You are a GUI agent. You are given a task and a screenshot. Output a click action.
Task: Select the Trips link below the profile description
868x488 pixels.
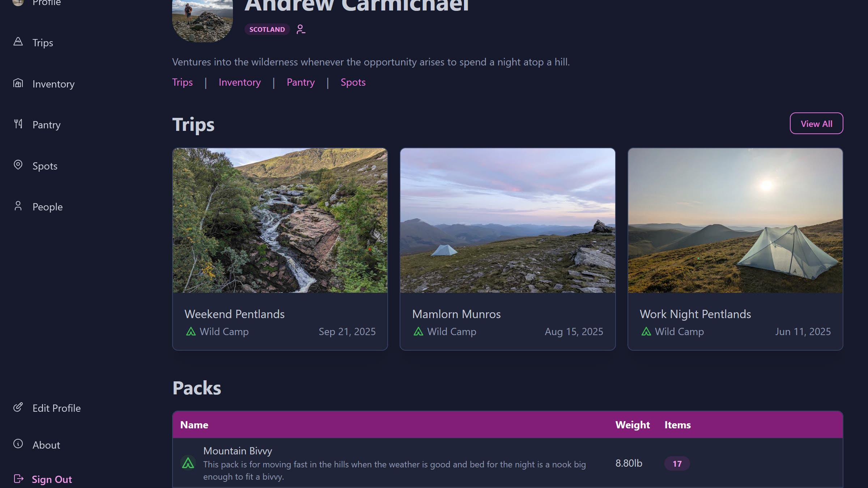pos(182,82)
